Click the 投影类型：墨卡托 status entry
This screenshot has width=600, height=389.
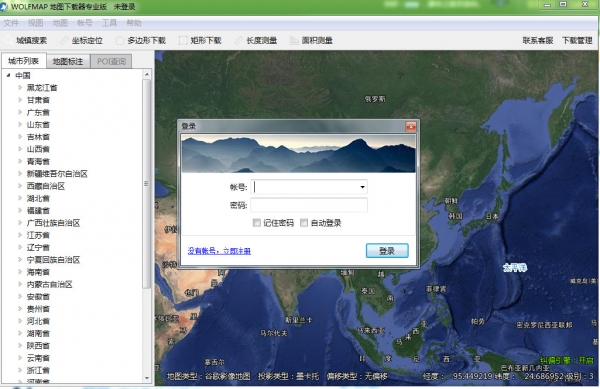[288, 376]
